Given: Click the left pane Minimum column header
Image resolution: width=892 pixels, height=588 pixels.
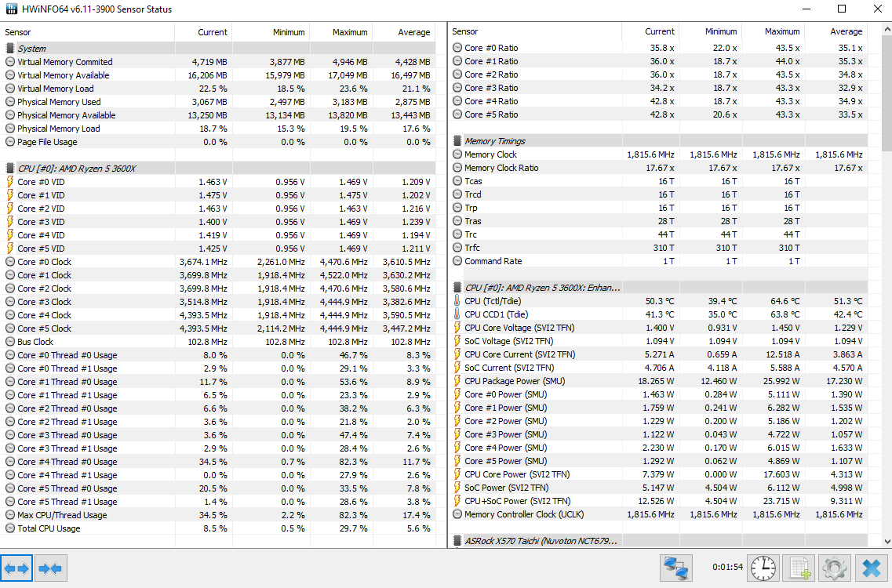Looking at the screenshot, I should pos(271,32).
